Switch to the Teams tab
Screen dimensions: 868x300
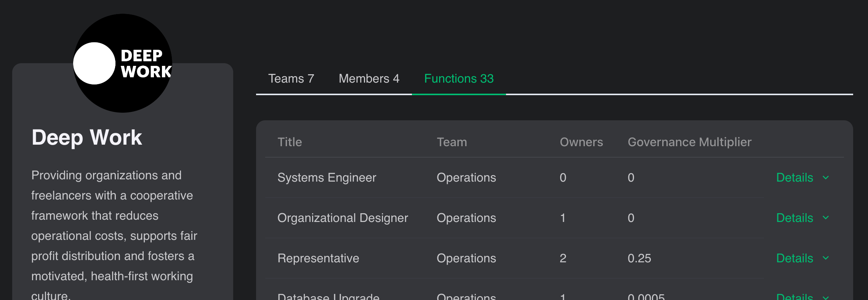click(x=291, y=79)
